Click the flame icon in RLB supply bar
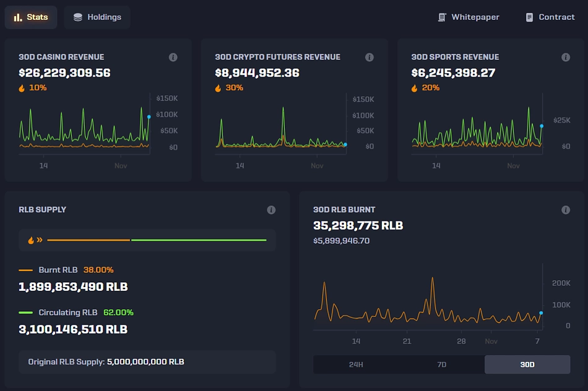The height and width of the screenshot is (391, 588). [x=31, y=240]
